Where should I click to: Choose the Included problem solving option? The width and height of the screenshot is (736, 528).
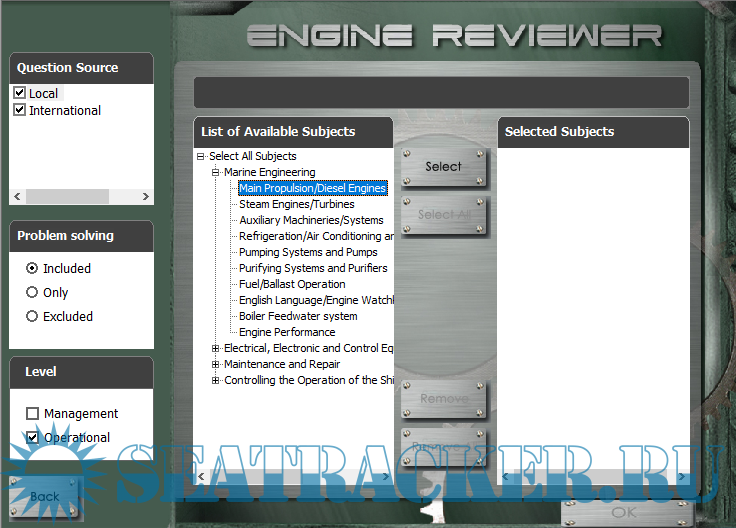[33, 268]
